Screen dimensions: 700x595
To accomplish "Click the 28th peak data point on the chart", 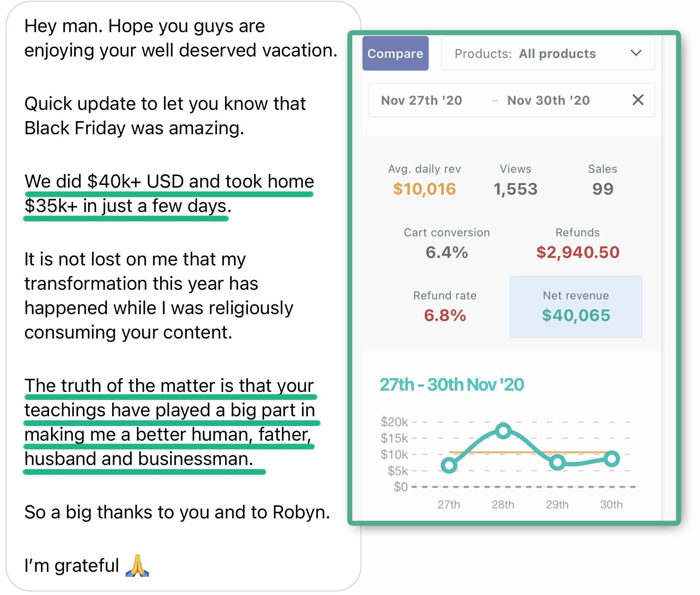I will (503, 431).
